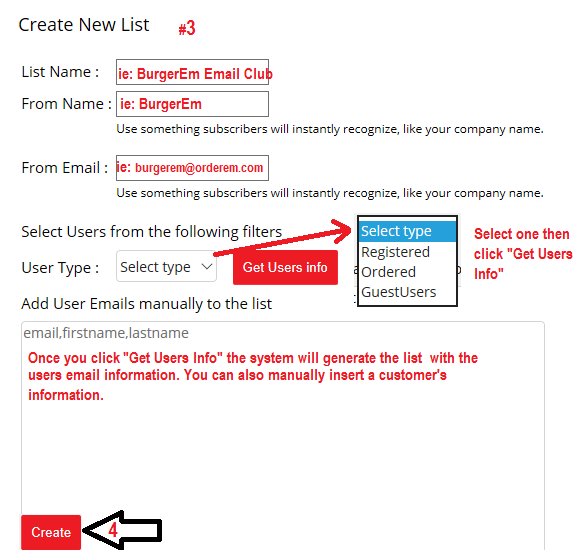Click the Get Users info button
This screenshot has width=581, height=550.
285,267
